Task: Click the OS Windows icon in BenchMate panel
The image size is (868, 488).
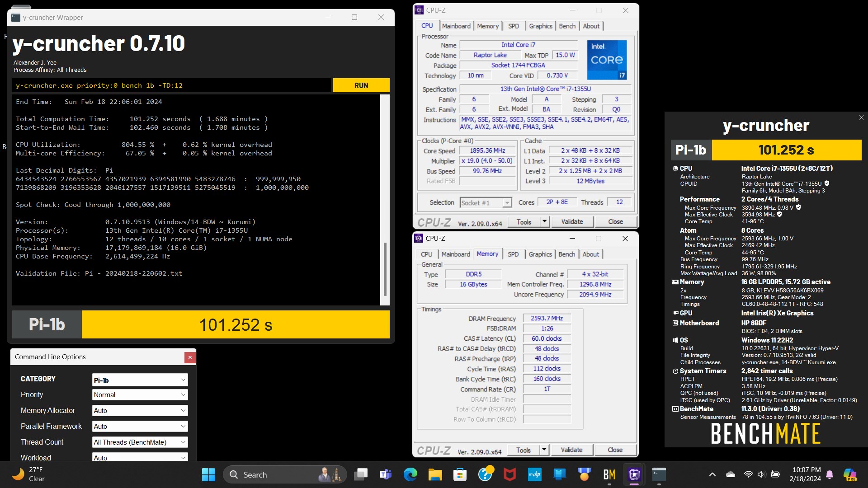Action: 675,340
